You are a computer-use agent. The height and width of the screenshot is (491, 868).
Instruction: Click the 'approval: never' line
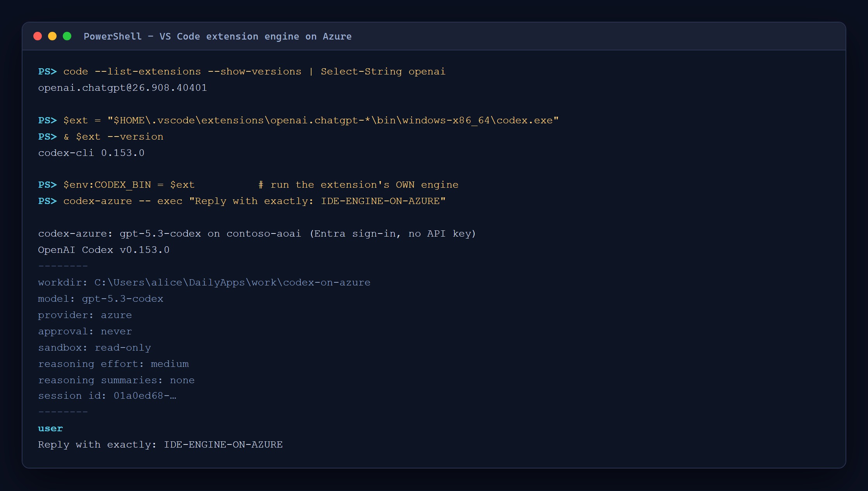(85, 332)
